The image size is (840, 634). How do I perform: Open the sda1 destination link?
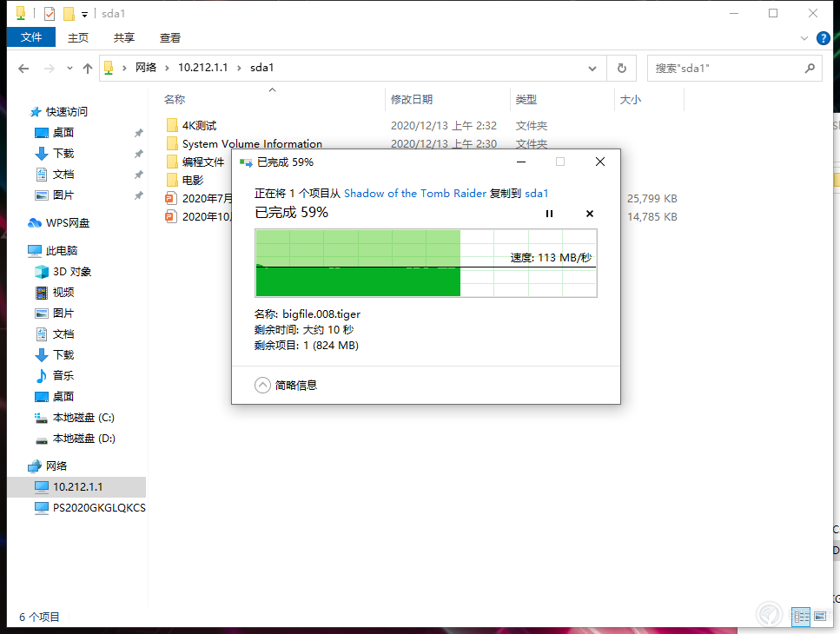[536, 194]
